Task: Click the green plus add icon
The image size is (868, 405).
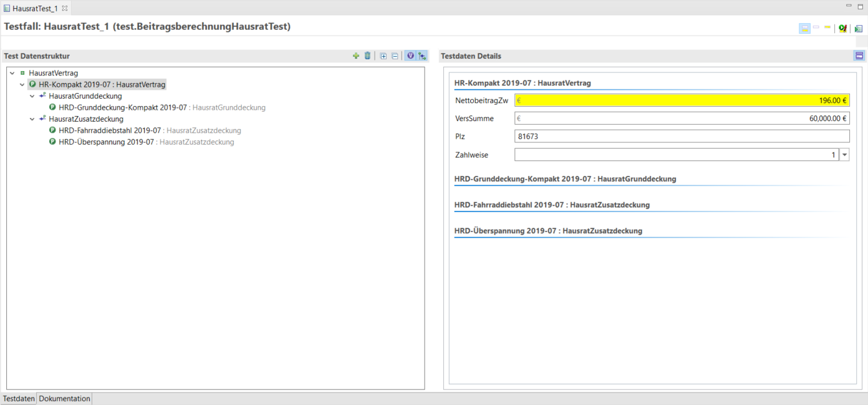Action: pyautogui.click(x=356, y=56)
